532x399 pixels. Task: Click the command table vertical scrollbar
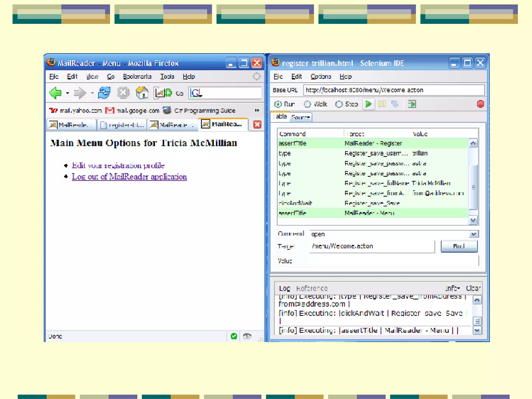473,187
